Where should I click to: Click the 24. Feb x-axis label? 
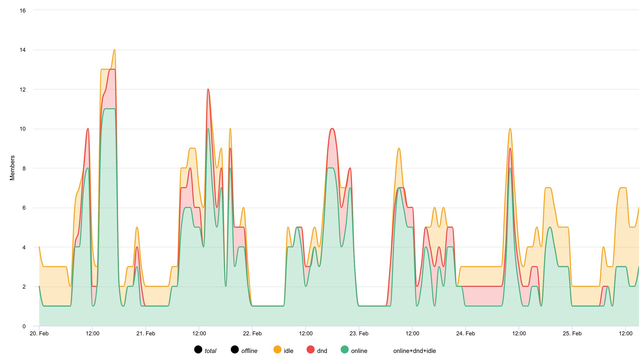[x=465, y=334]
